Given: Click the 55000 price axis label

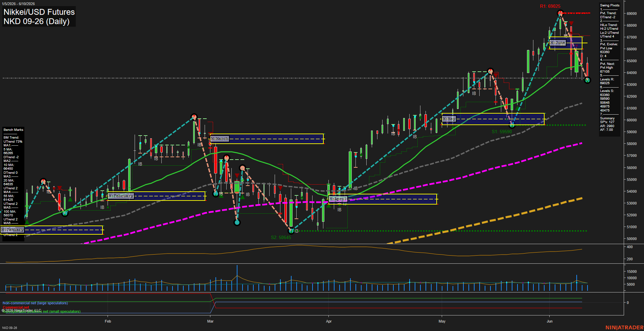Looking at the screenshot, I should (x=632, y=180).
